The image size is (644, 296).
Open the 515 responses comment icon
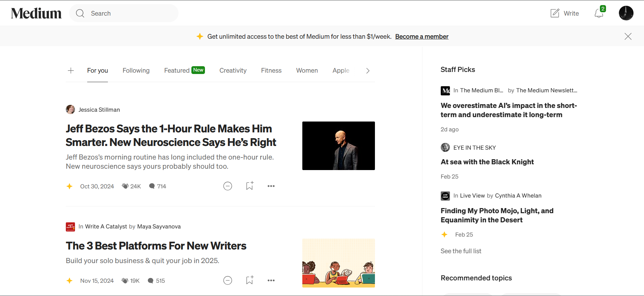click(151, 280)
